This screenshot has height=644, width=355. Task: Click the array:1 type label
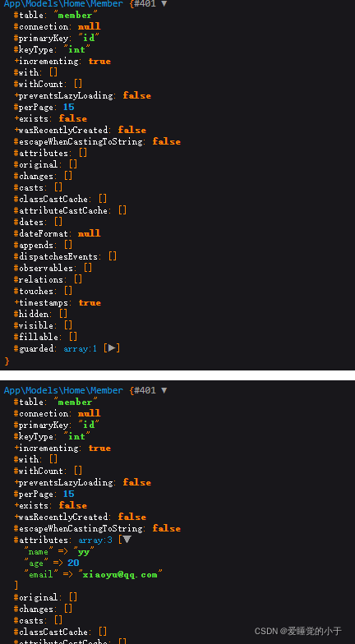[x=81, y=348]
